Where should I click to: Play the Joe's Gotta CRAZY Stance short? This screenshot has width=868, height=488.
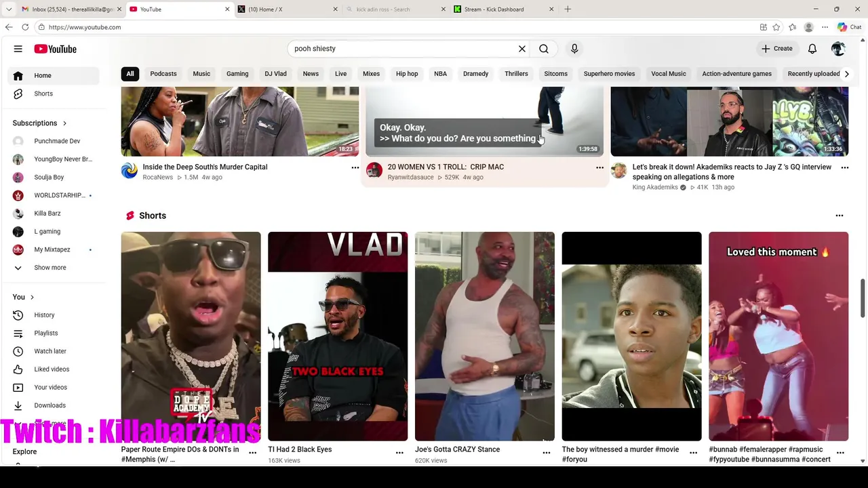485,336
